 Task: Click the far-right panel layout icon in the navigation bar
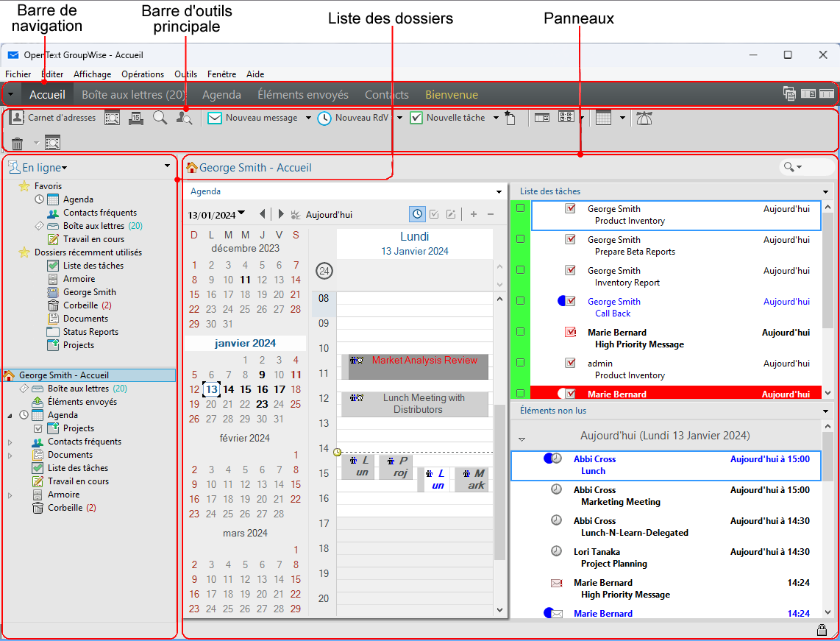pyautogui.click(x=827, y=93)
